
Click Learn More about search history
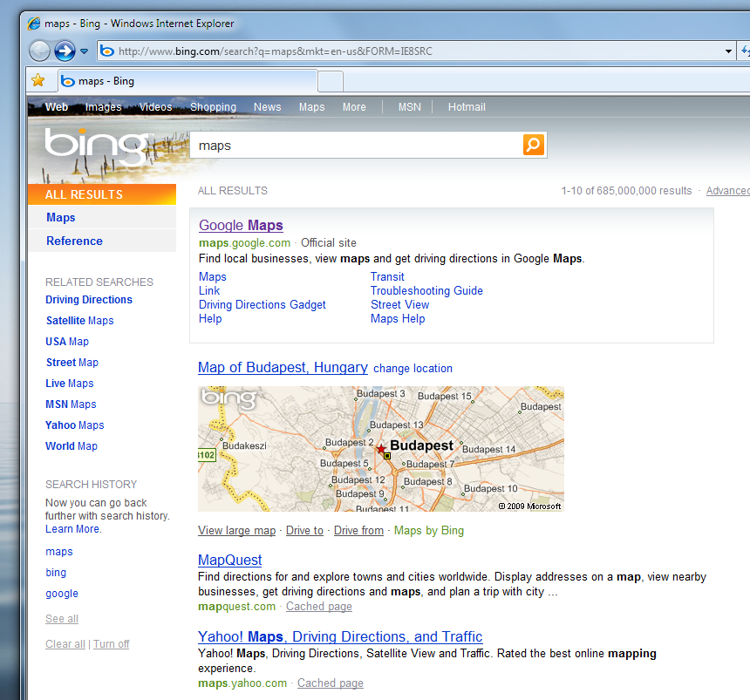click(73, 529)
